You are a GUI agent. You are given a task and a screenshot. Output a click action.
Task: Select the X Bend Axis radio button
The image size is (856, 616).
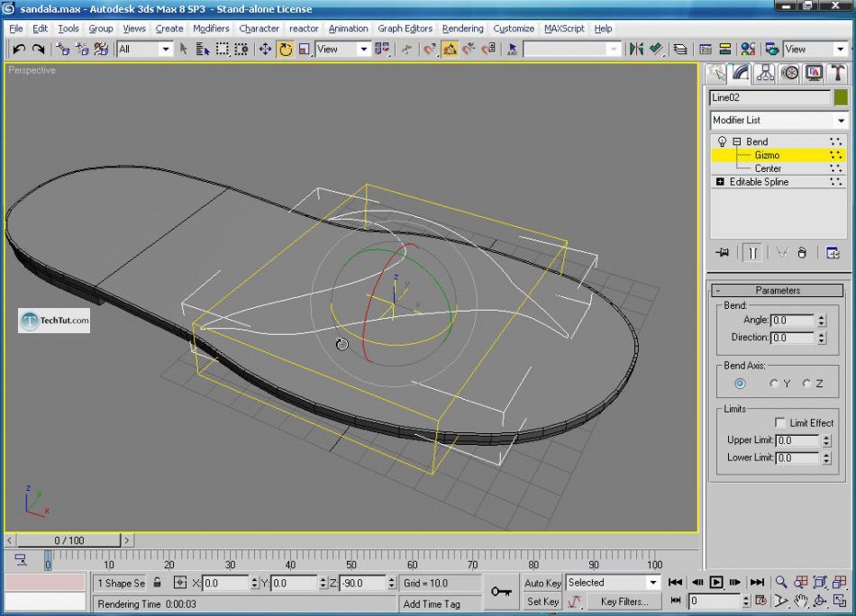click(x=740, y=384)
